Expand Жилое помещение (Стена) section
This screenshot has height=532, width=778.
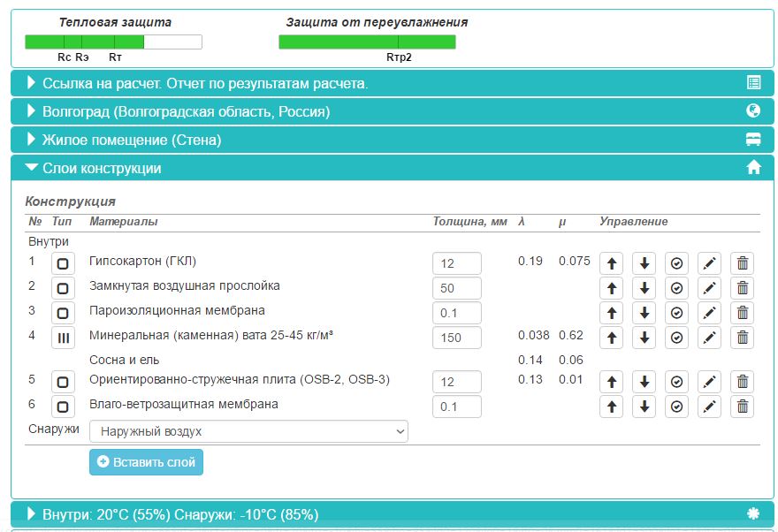392,140
